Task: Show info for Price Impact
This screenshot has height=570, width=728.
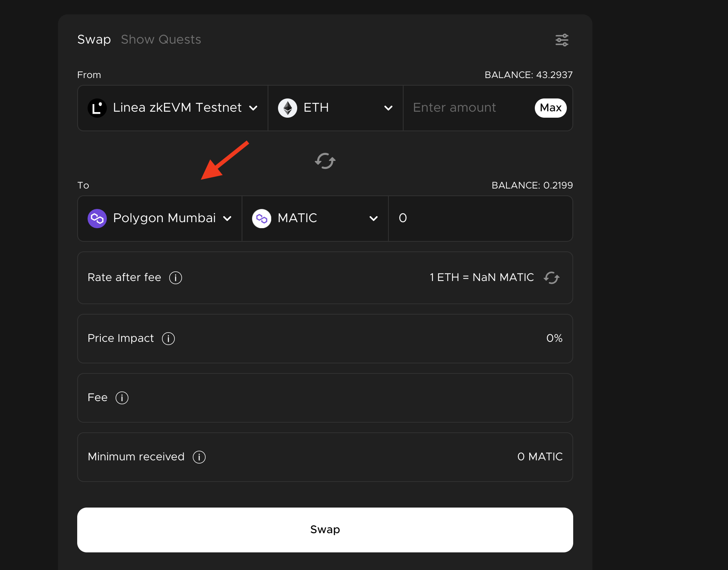Action: (168, 339)
